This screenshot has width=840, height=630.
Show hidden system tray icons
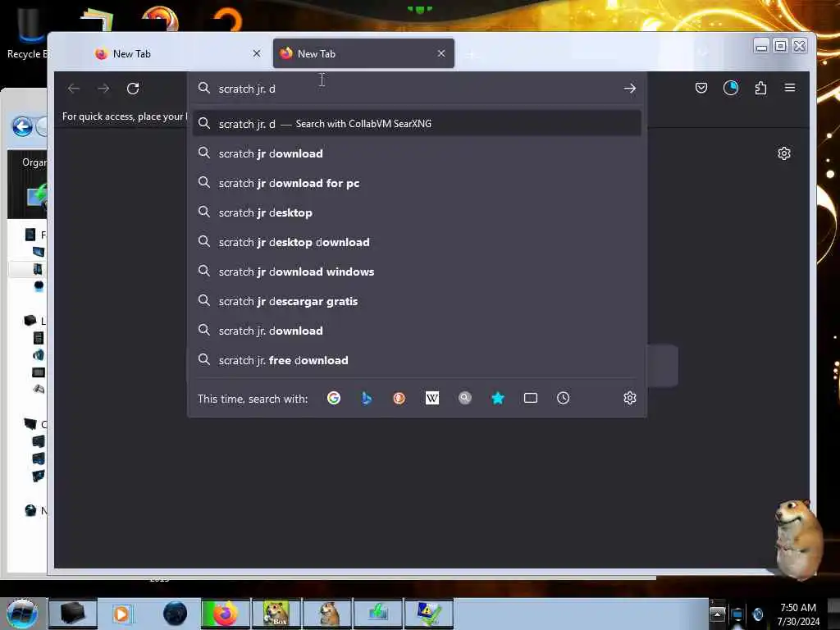coord(717,614)
